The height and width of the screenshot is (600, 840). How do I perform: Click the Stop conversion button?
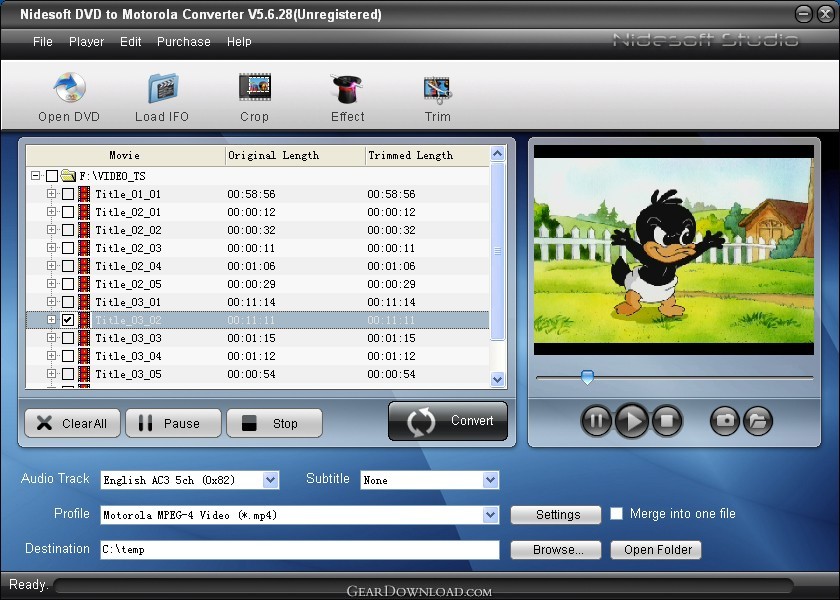click(x=274, y=423)
